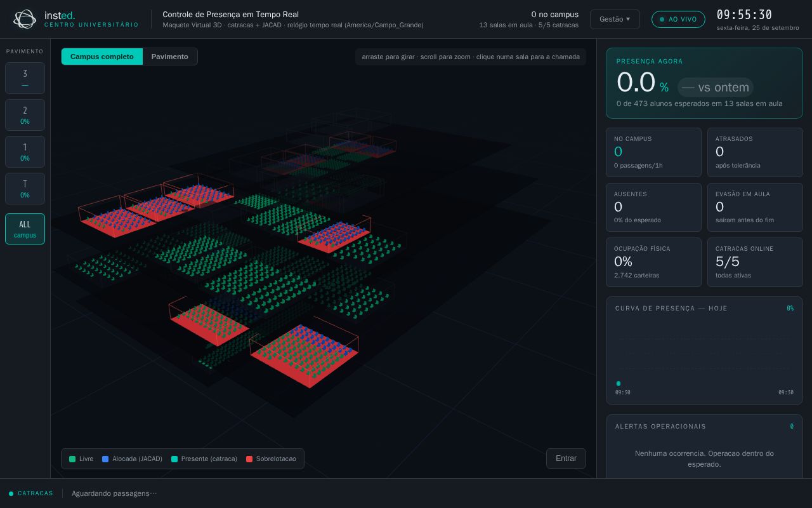Select floor 2 in the Pavimento sidebar
The image size is (812, 508).
pyautogui.click(x=25, y=115)
